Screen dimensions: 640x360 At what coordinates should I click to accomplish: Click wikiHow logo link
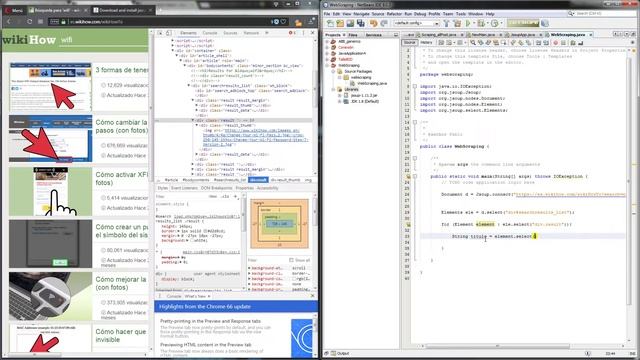[29, 40]
